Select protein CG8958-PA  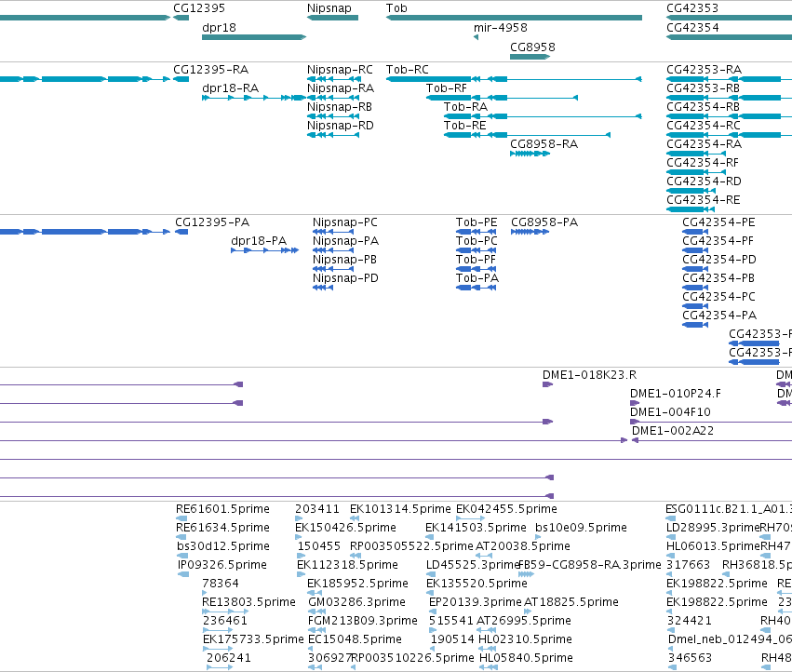[530, 232]
